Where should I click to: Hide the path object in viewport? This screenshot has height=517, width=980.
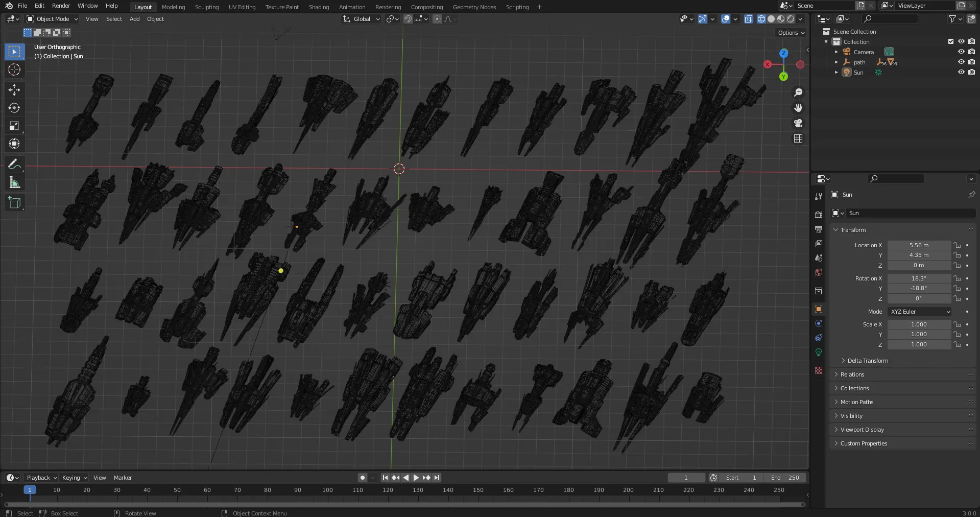(961, 62)
